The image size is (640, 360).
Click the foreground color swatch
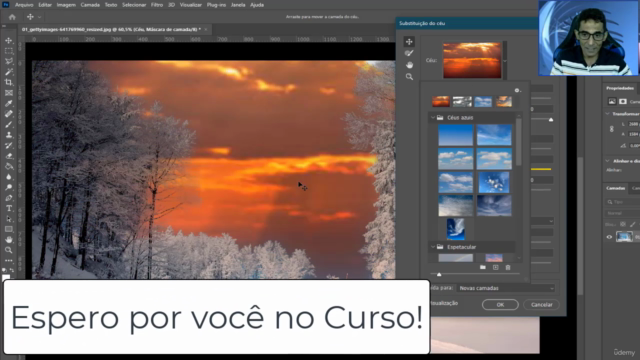tap(6, 278)
